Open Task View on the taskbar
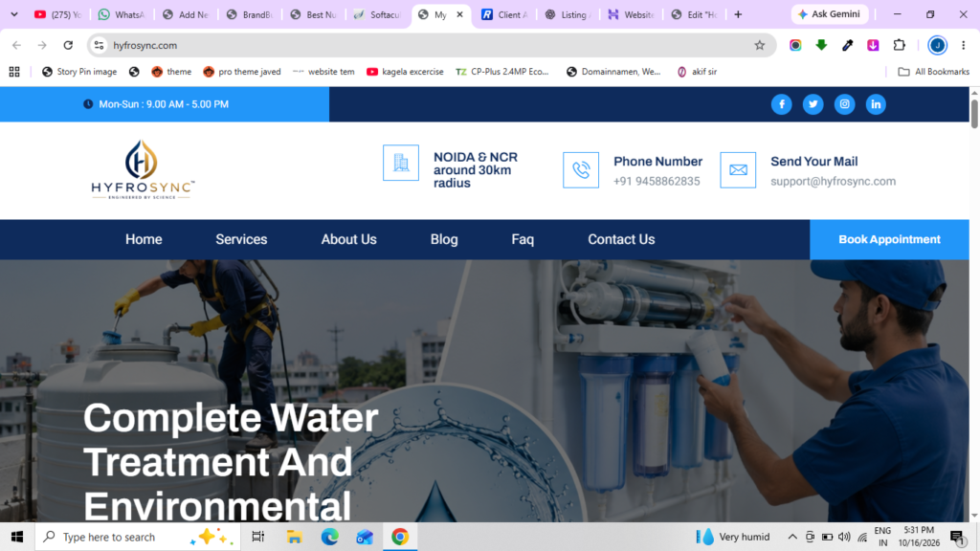 257,537
